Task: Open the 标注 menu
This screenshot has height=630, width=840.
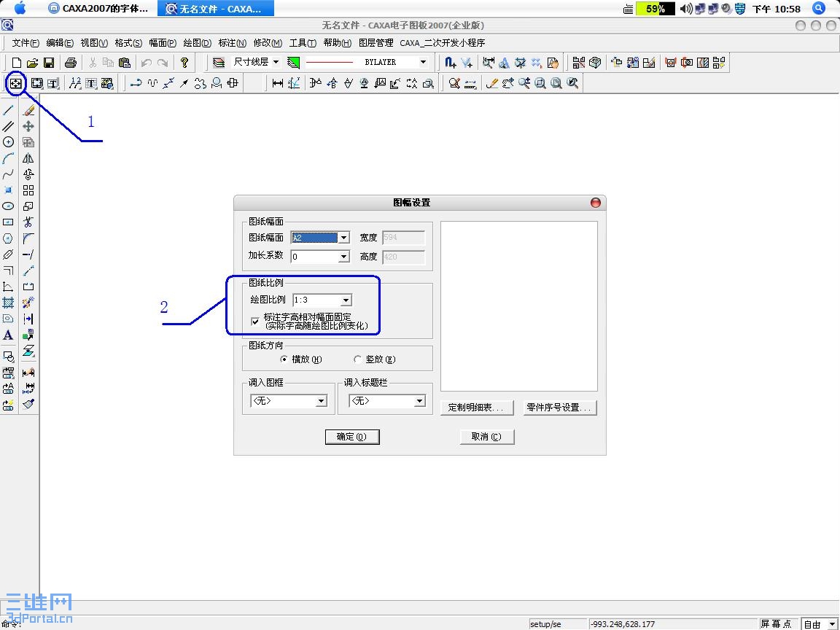Action: coord(232,43)
